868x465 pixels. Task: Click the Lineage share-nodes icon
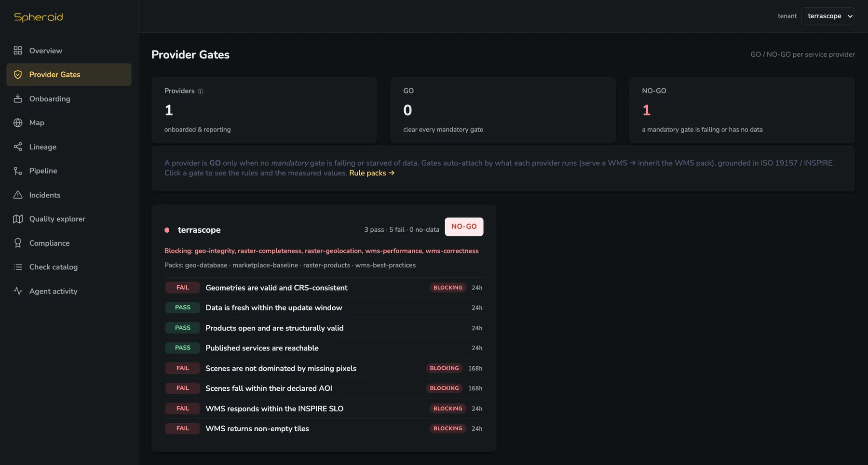[x=18, y=147]
